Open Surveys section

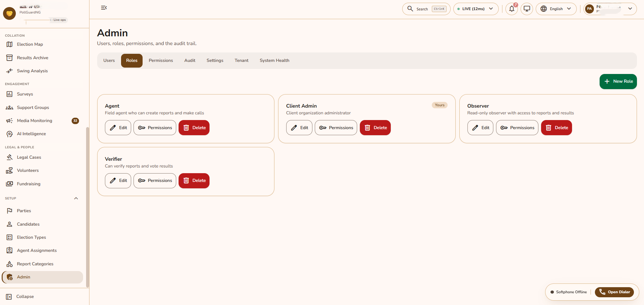[x=42, y=94]
